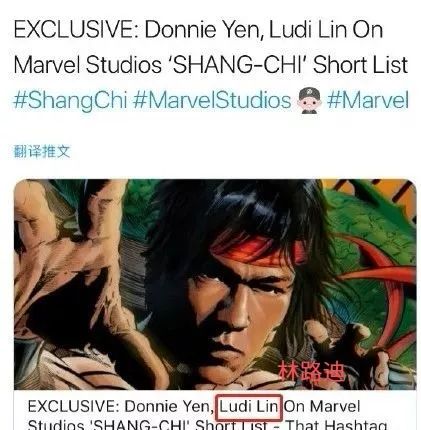The image size is (421, 430).
Task: Tap the #Marvel hashtag at line end
Action: [368, 100]
